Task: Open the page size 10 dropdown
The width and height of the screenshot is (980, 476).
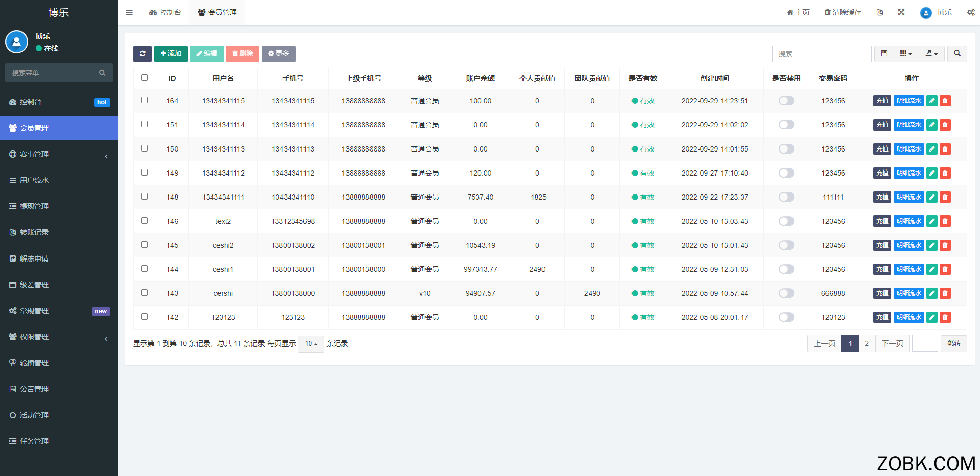Action: pyautogui.click(x=311, y=344)
